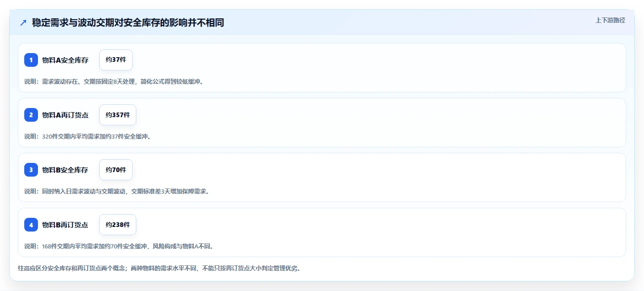Select the 物料B再订货点 label

(x=65, y=225)
